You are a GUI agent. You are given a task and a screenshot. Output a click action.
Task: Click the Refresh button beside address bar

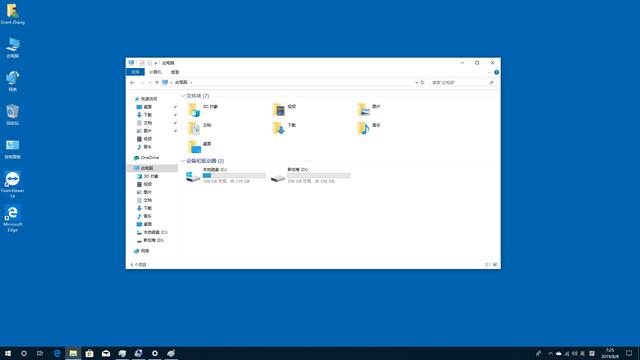tap(422, 82)
